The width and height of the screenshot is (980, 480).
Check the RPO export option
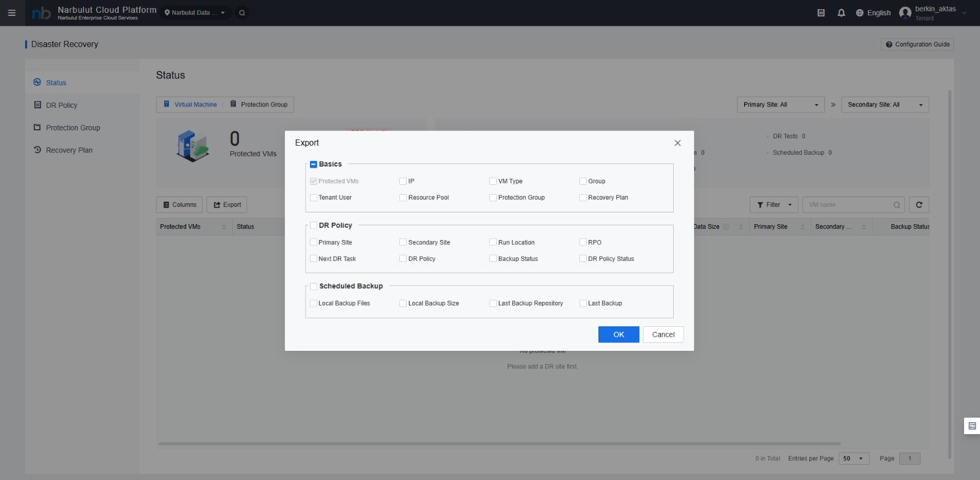point(583,242)
